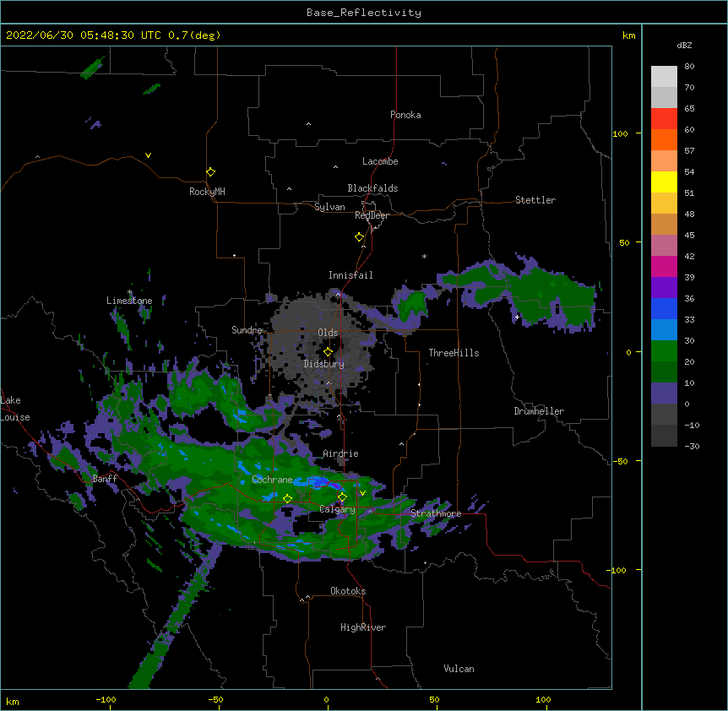Click the km label at top right
Viewport: 728px width, 711px height.
[x=629, y=35]
